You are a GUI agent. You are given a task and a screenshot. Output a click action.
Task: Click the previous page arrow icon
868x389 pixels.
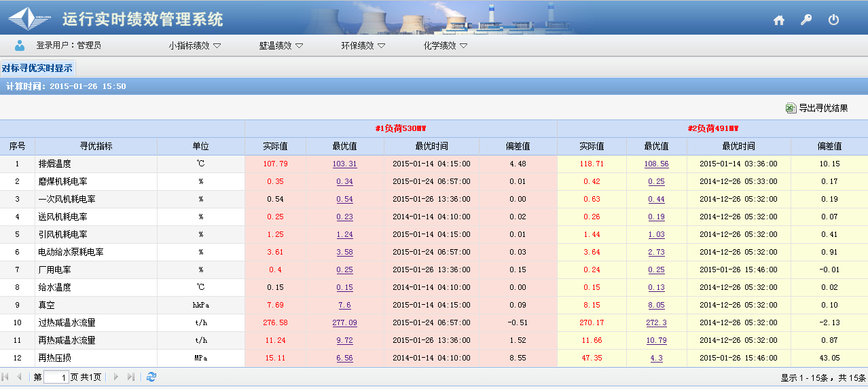(20, 377)
